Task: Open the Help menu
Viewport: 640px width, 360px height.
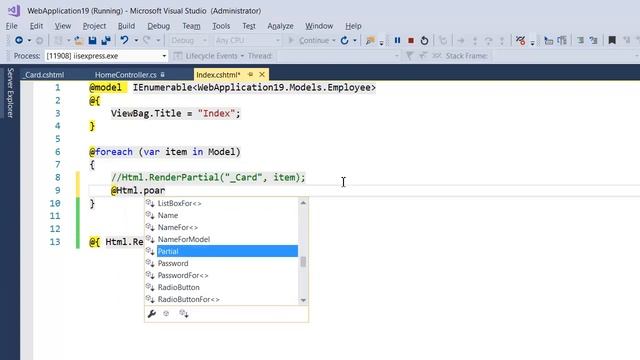Action: pyautogui.click(x=353, y=26)
